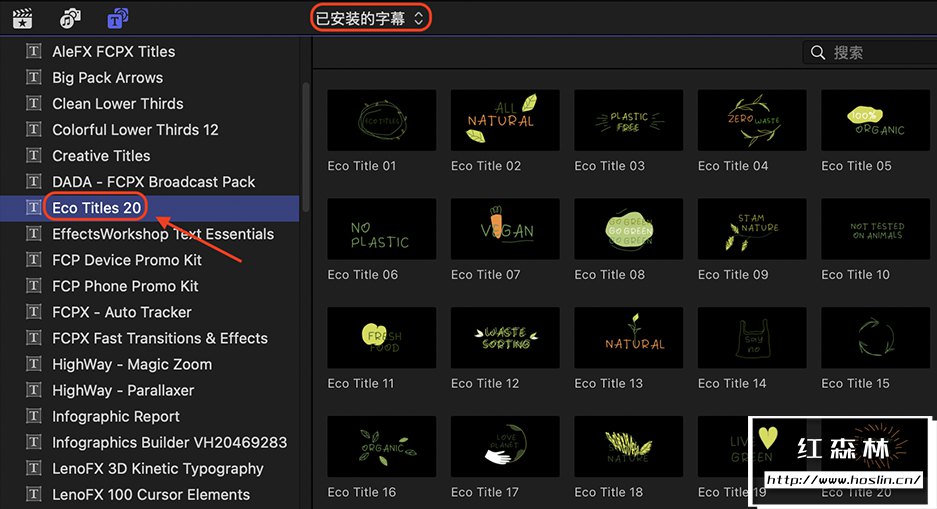Select FCPX Fast Transitions & Effects category
The width and height of the screenshot is (937, 509).
click(149, 338)
